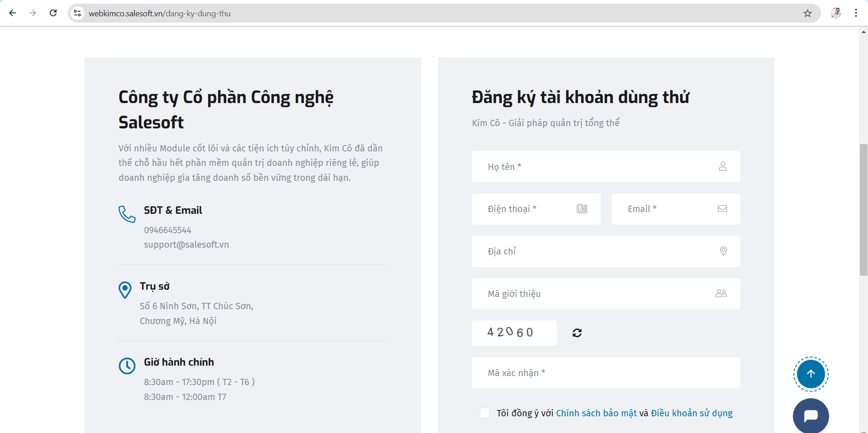Focus the Địa chỉ input field
The height and width of the screenshot is (433, 868).
coord(606,251)
